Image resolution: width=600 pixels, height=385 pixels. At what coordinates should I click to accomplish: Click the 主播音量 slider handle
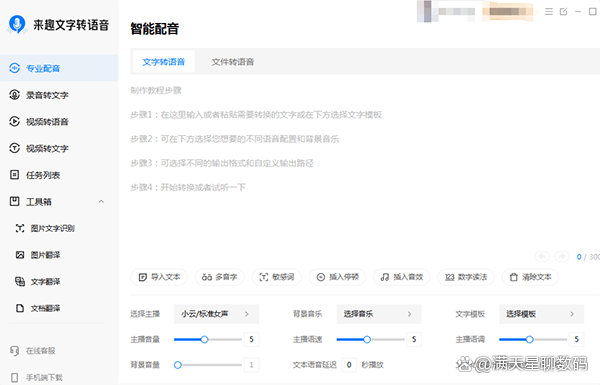[204, 339]
